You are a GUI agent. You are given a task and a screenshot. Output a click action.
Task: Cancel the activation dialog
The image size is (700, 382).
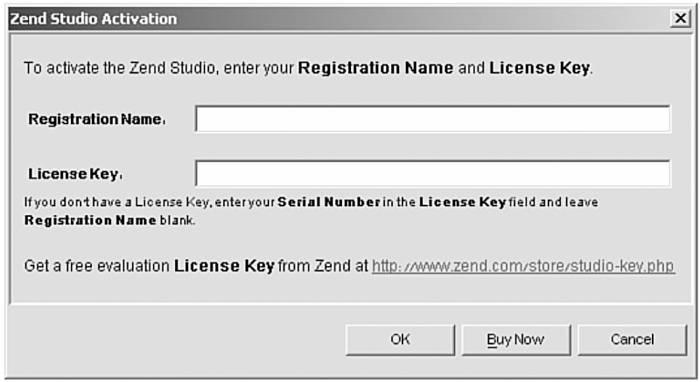(632, 340)
